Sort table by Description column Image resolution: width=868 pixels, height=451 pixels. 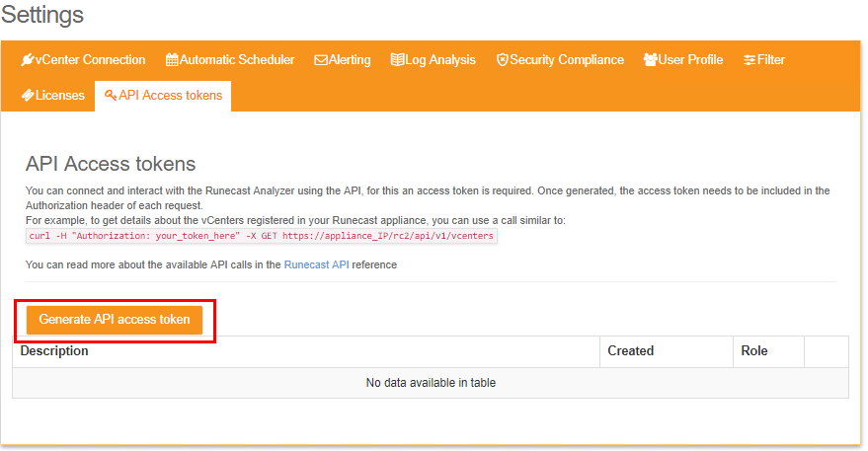54,351
